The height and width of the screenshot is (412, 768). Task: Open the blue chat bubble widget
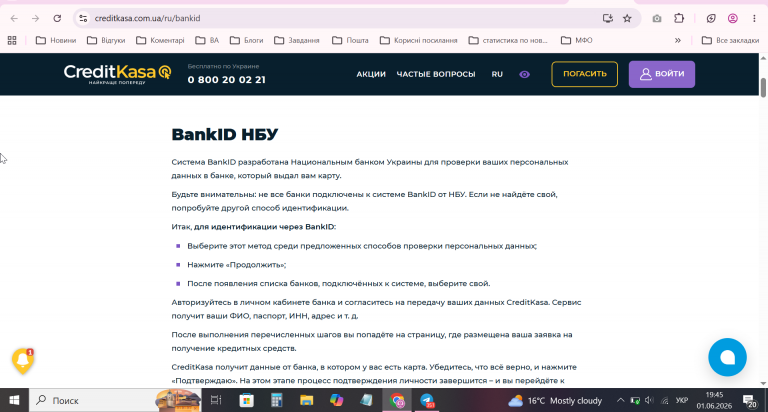point(727,357)
